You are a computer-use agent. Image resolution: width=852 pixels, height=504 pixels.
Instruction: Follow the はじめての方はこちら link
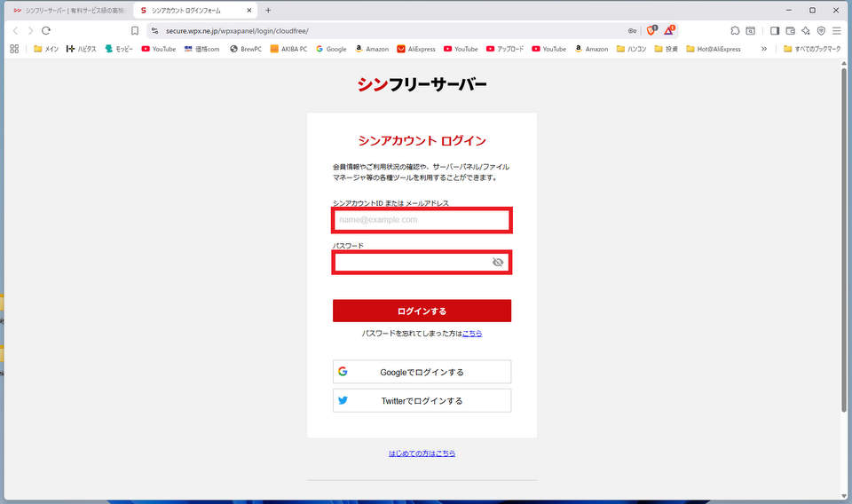[x=422, y=453]
